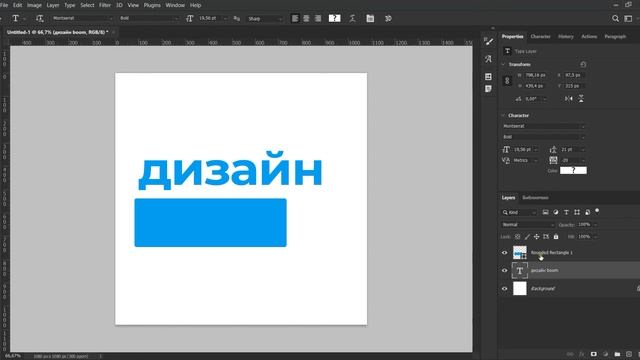Lock position icon in Layers panel

tap(536, 237)
